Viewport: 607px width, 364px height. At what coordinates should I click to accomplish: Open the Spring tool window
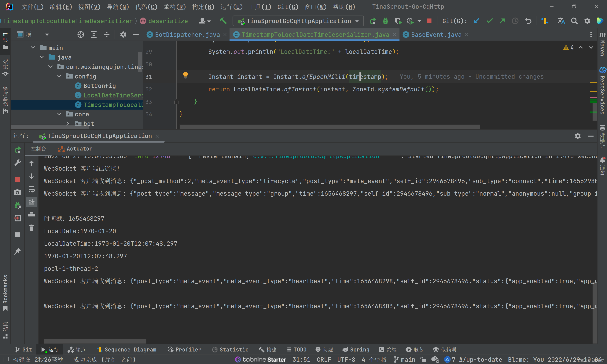pos(356,350)
